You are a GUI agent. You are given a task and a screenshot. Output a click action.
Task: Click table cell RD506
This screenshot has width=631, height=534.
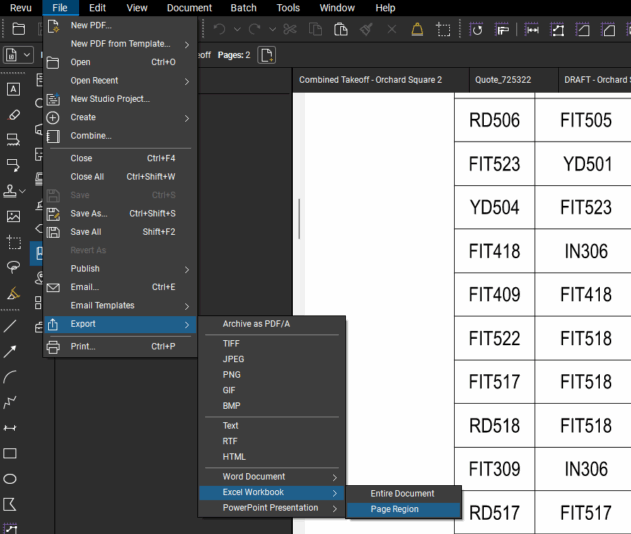(494, 121)
